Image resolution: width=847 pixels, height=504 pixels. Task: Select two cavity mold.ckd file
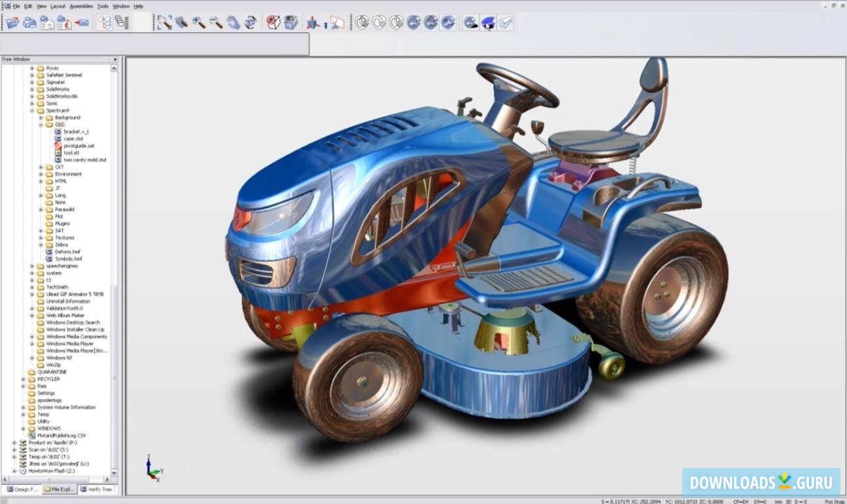pos(85,159)
